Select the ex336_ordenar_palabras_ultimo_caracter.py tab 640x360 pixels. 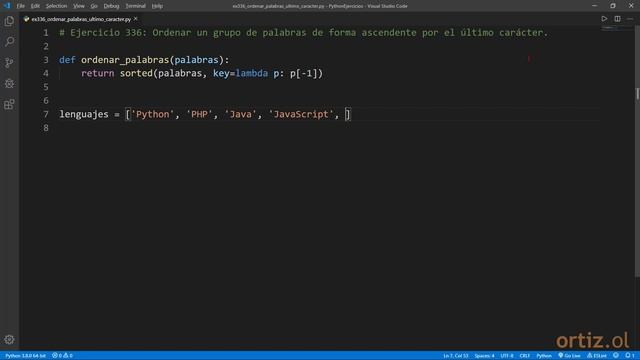click(80, 19)
